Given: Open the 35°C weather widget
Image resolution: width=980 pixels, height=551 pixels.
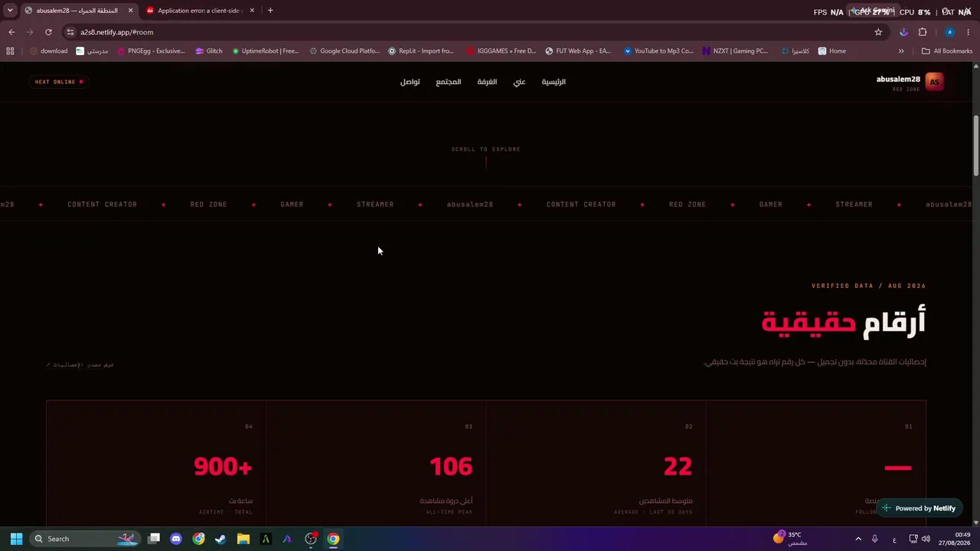Looking at the screenshot, I should 790,539.
